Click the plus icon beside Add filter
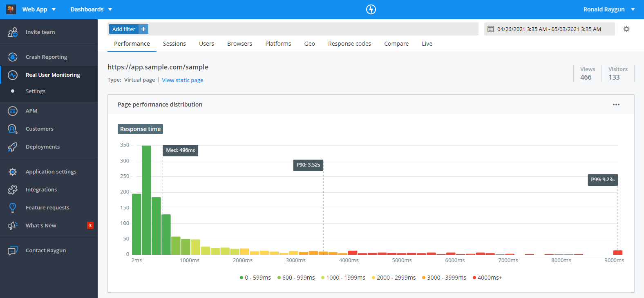 point(143,29)
